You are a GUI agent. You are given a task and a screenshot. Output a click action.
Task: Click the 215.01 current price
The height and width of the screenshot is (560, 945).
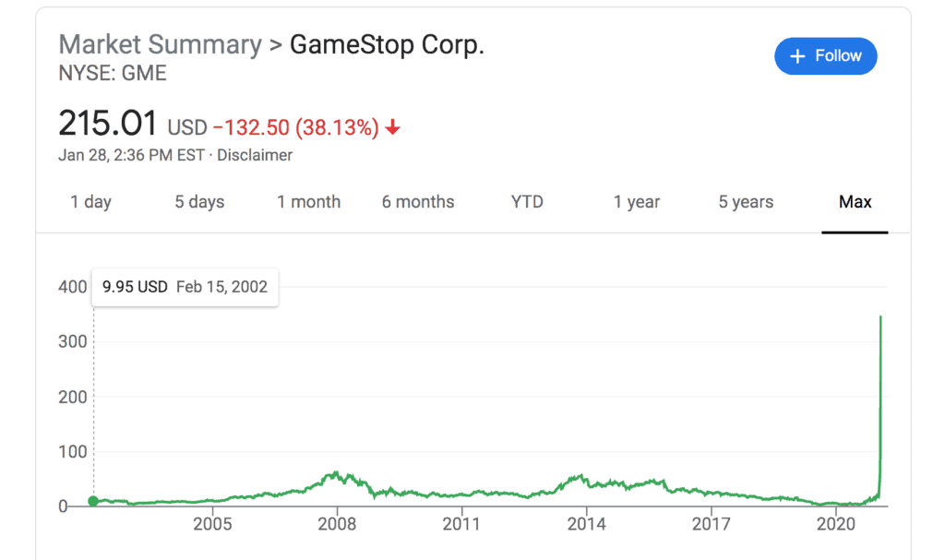107,124
